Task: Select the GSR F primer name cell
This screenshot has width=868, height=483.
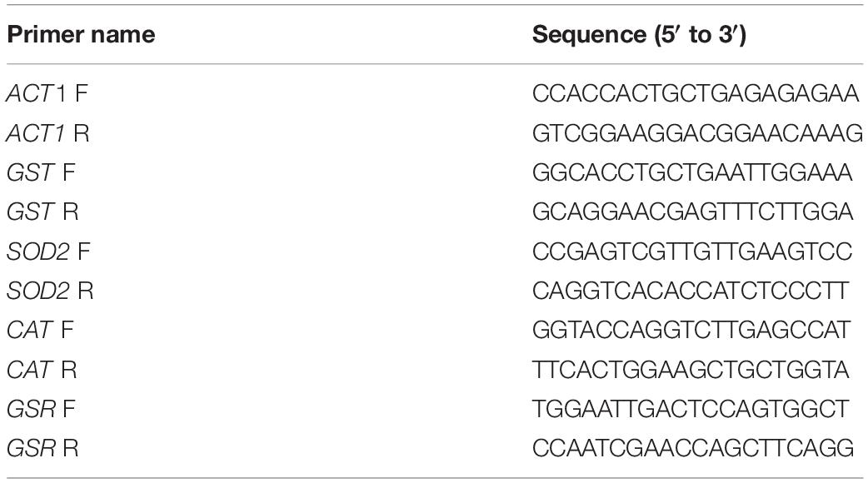Action: coord(41,410)
